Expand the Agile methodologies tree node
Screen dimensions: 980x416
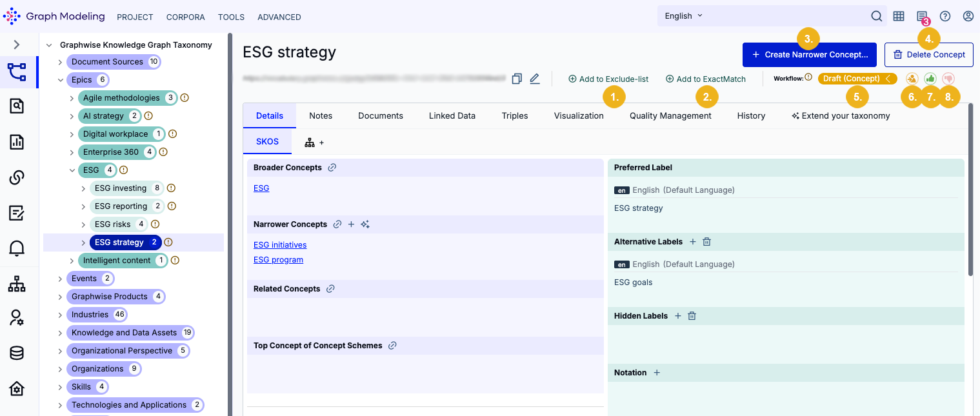pos(72,98)
